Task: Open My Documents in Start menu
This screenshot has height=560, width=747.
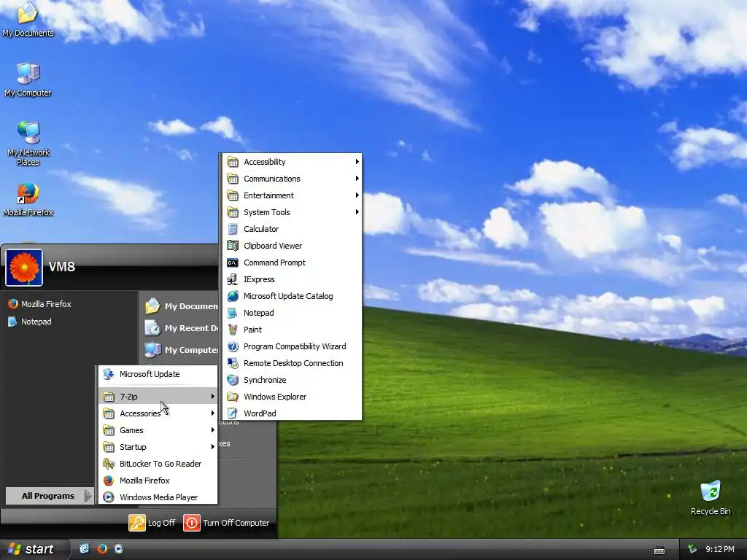Action: [181, 306]
